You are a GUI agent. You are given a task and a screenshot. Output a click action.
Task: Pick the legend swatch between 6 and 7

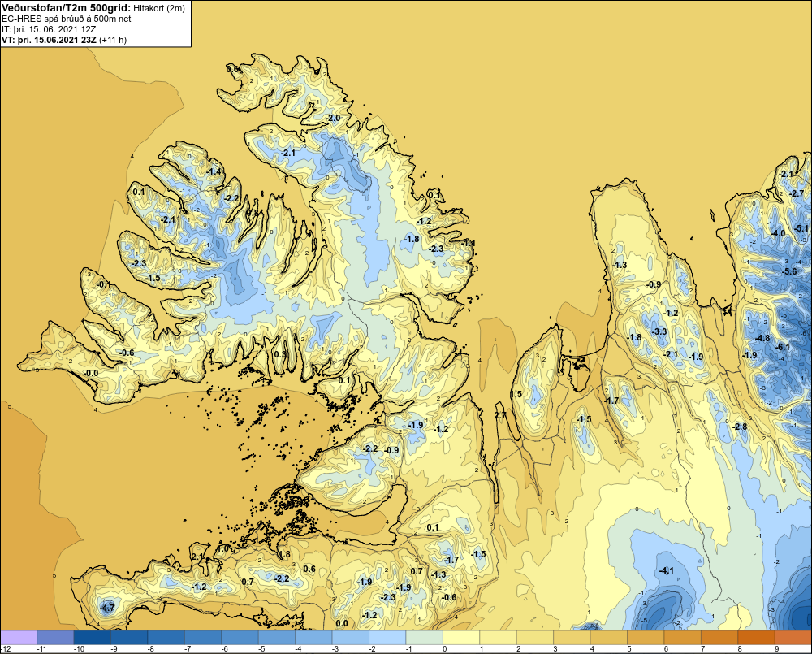(683, 637)
